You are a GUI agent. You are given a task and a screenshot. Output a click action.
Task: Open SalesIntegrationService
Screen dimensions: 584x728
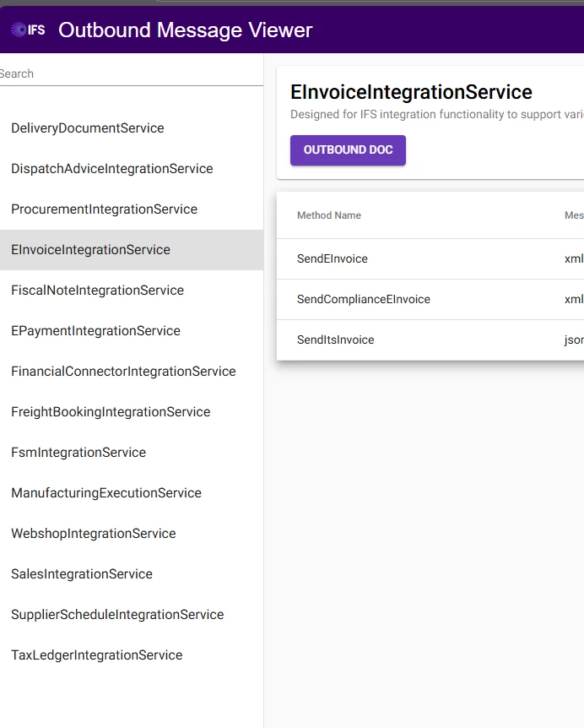coord(132,574)
